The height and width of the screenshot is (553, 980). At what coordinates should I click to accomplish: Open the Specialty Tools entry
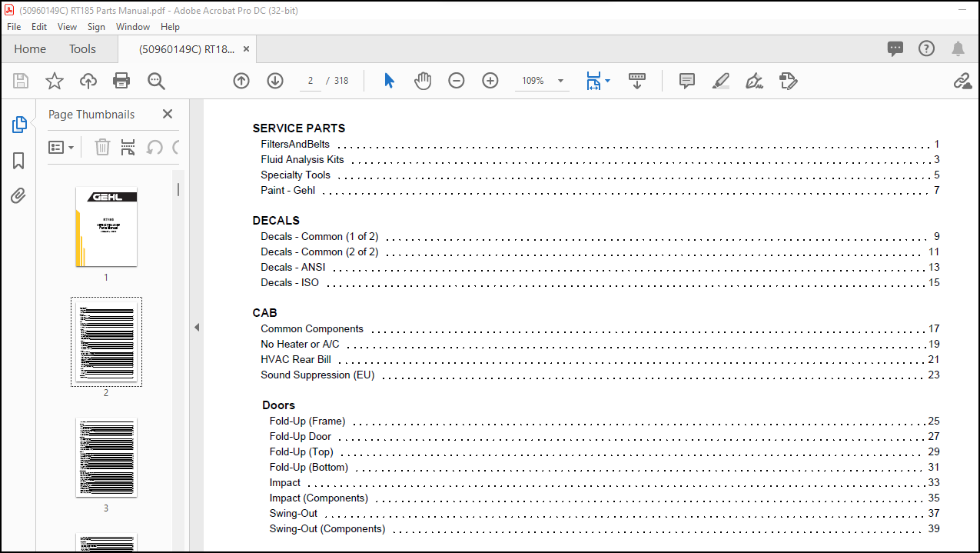click(295, 175)
